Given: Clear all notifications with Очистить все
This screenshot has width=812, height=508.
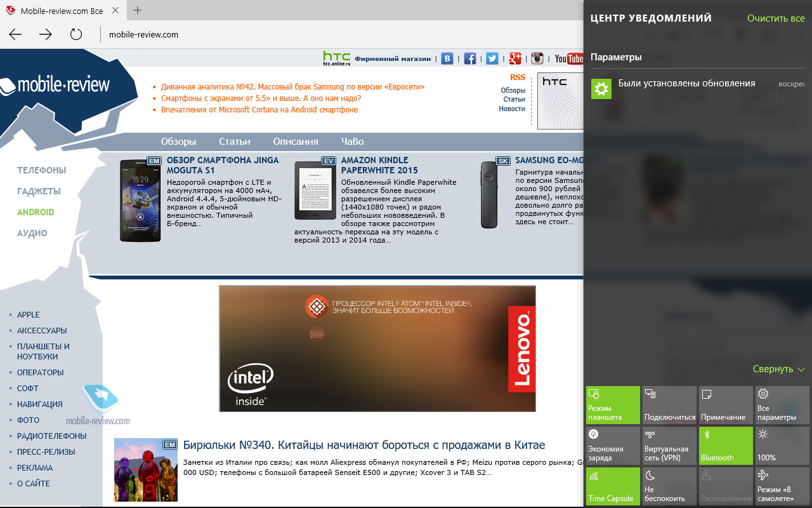Looking at the screenshot, I should point(776,18).
